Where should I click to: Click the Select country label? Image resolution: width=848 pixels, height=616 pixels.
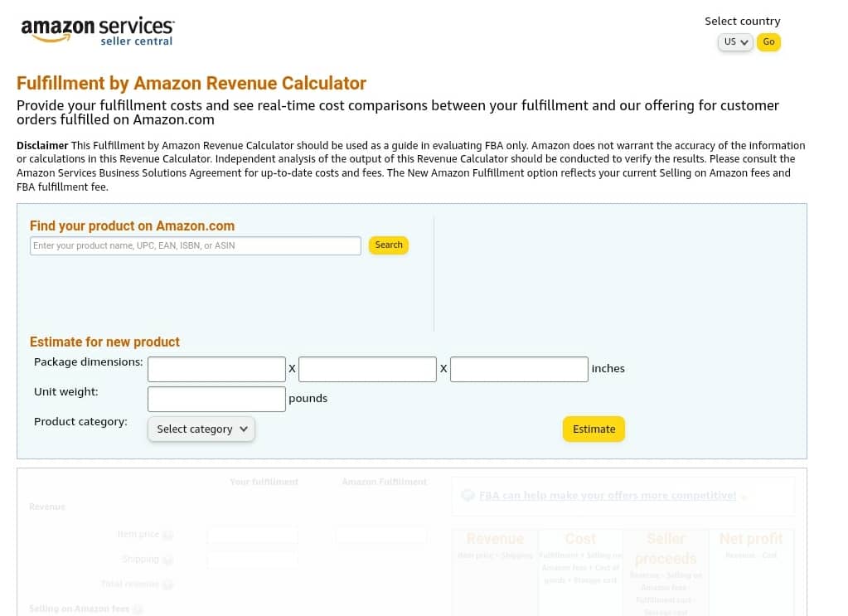pos(743,21)
